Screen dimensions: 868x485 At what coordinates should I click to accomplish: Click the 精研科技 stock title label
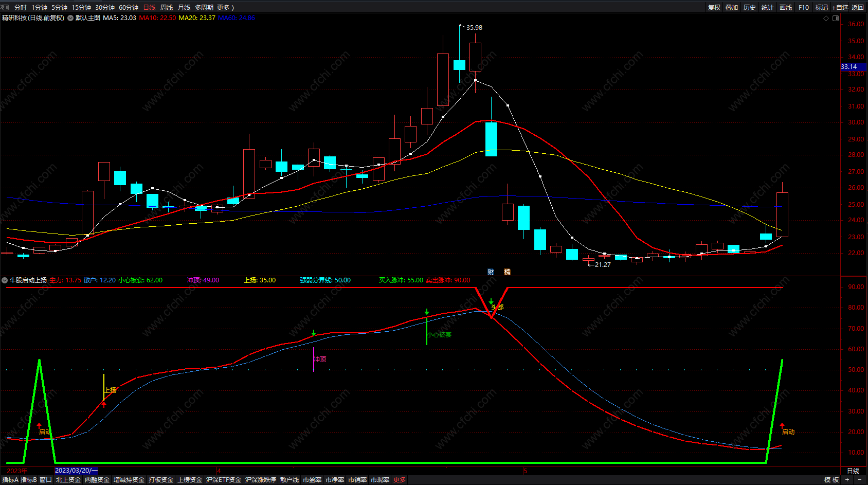pos(33,18)
